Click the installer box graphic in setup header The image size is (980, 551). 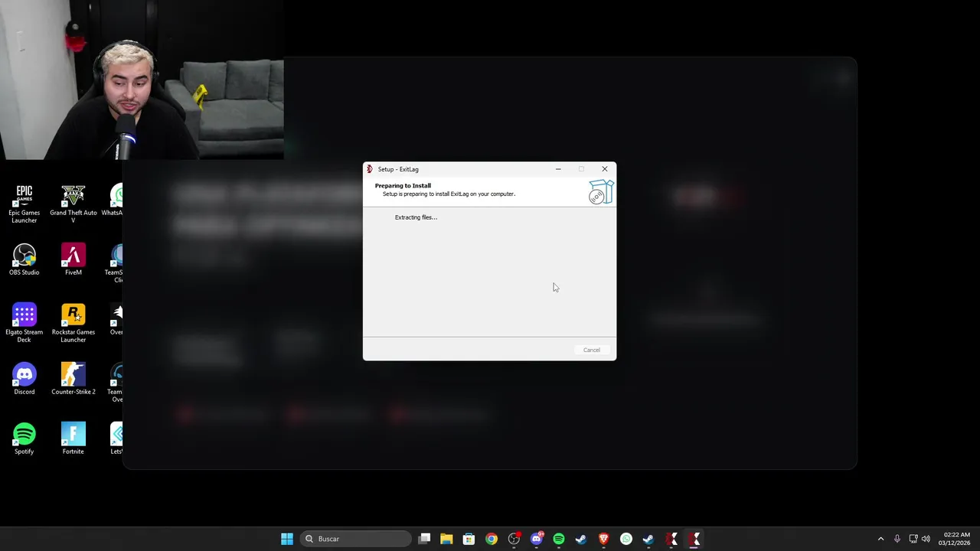click(601, 192)
